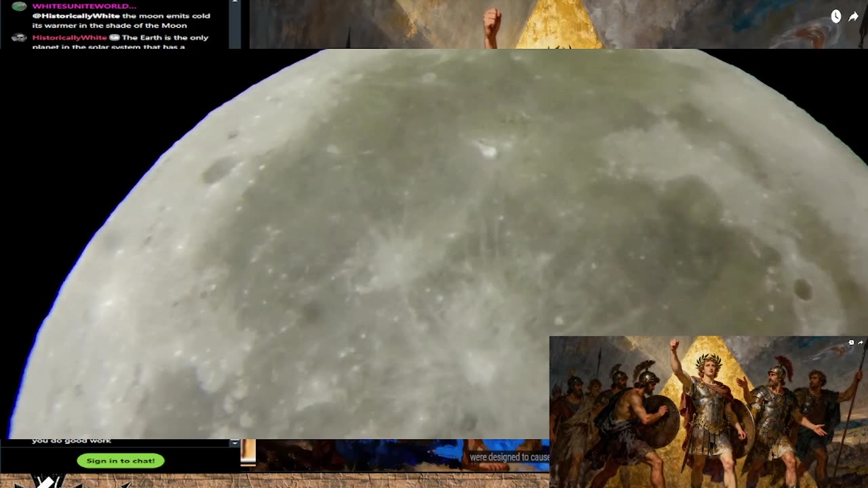Click the moon video in the center
868x488 pixels.
(434, 244)
